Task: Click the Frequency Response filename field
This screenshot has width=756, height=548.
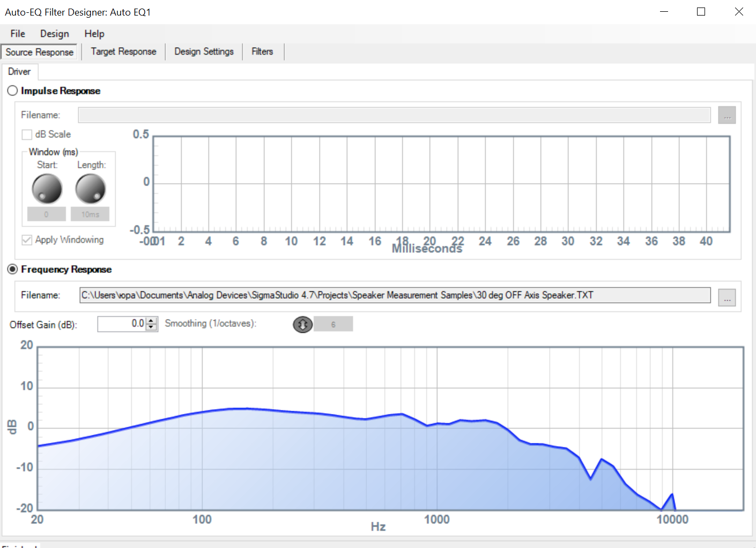Action: point(395,295)
